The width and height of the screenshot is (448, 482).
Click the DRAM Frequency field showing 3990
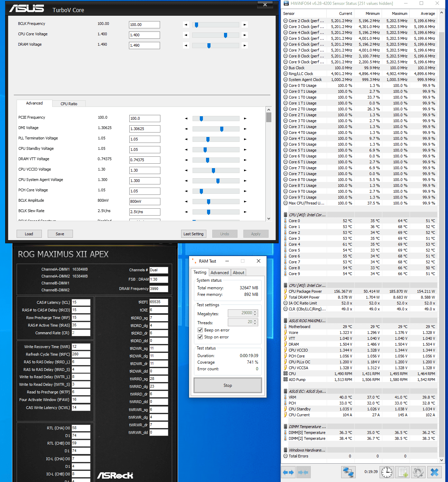coord(159,289)
